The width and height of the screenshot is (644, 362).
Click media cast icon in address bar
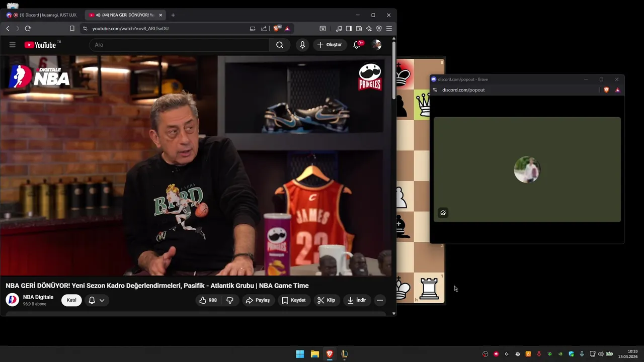point(253,29)
